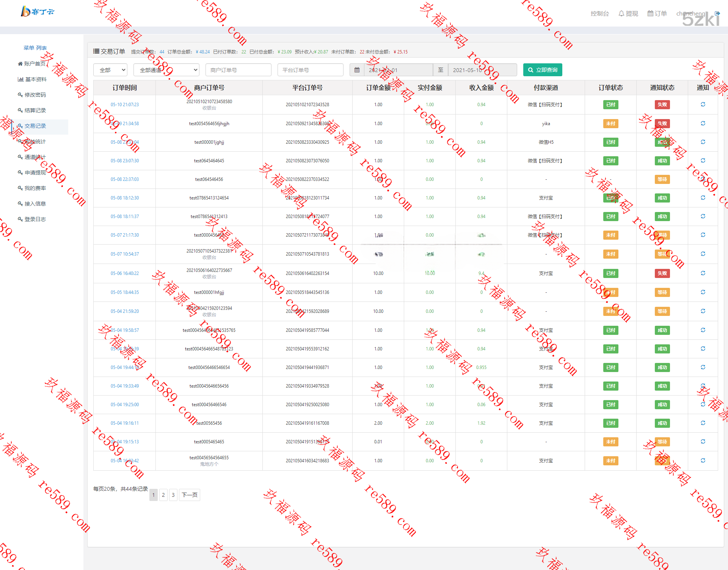728x570 pixels.
Task: Click the 下一页 pagination button
Action: click(x=189, y=495)
